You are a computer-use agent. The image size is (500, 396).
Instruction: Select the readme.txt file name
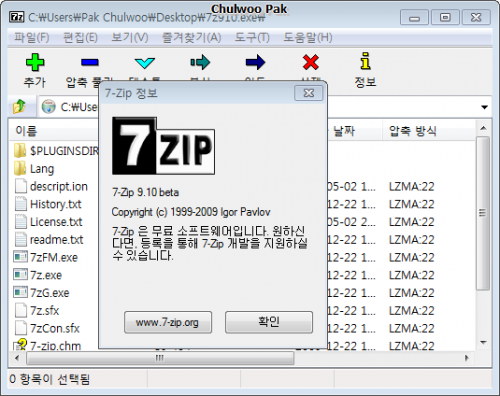click(57, 239)
